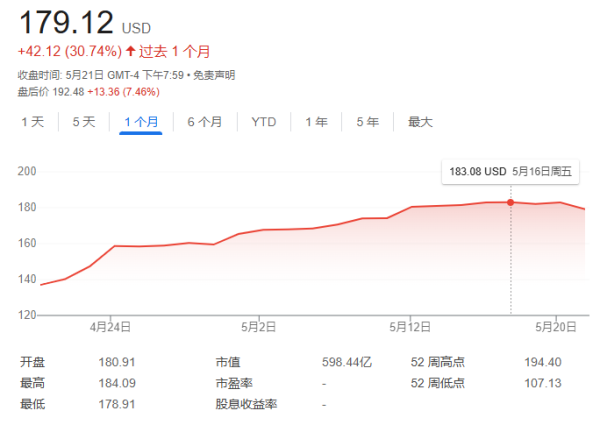Click the 股息收益率 label
Screen dimensions: 600x425
[x=246, y=404]
